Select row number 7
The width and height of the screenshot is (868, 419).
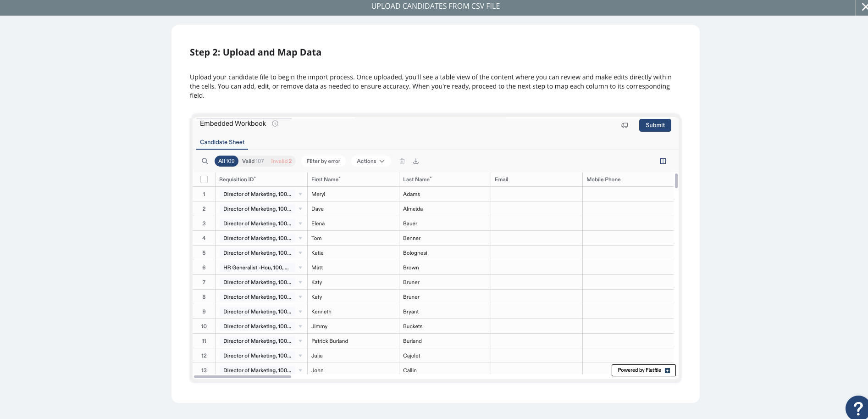(204, 282)
